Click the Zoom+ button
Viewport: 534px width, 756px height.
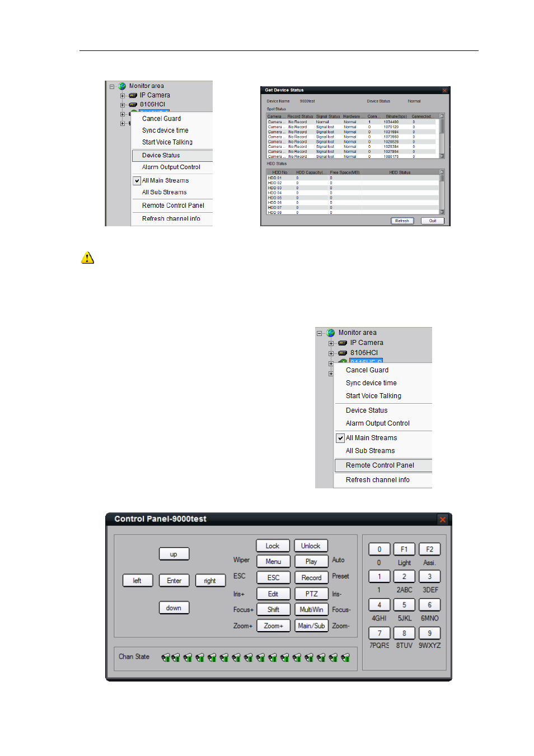(273, 626)
